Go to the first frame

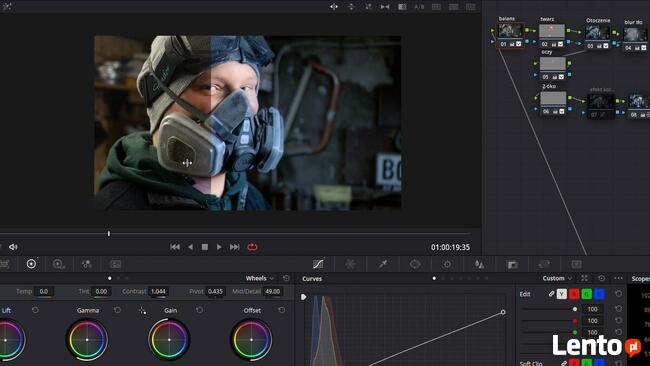pos(175,247)
